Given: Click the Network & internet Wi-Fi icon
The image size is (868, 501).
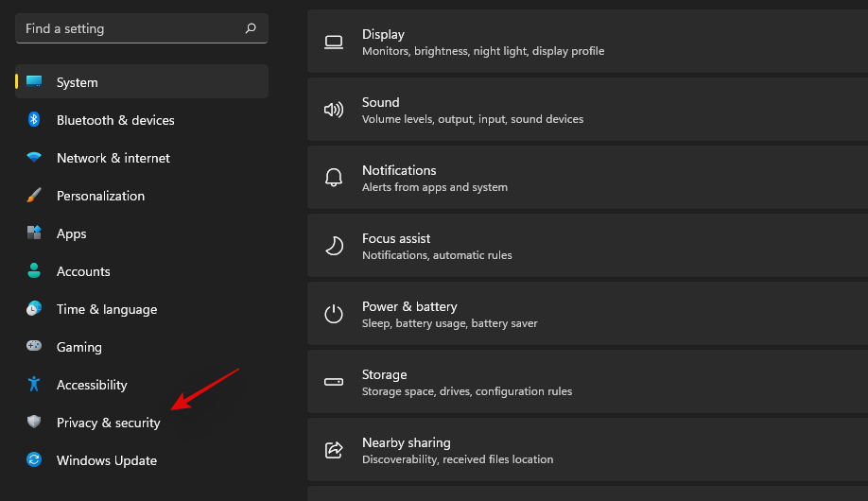Looking at the screenshot, I should click(34, 158).
